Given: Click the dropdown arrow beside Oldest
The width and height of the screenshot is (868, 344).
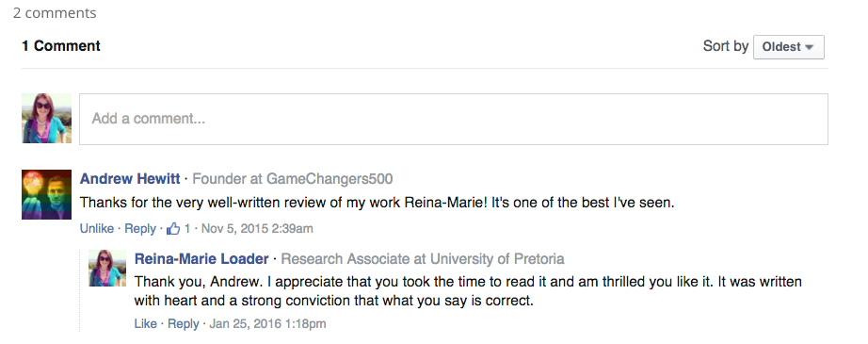Looking at the screenshot, I should tap(810, 48).
